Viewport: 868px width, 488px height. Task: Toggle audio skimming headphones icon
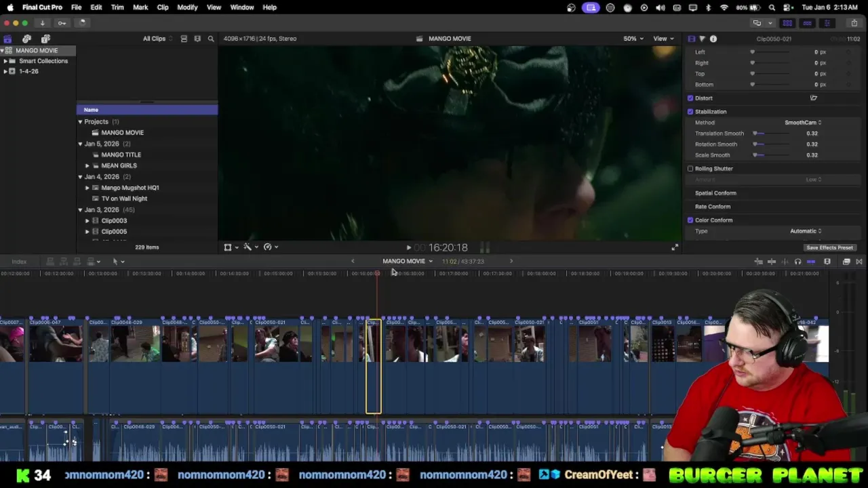point(797,262)
